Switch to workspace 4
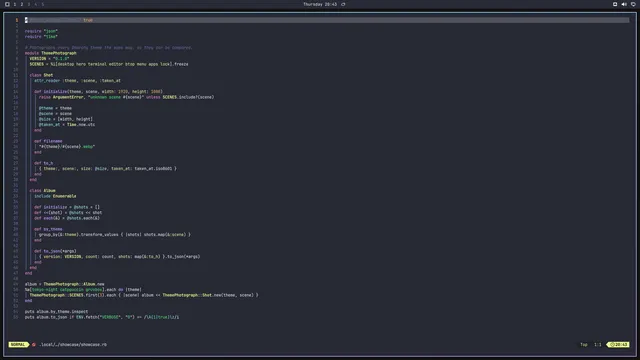 click(x=36, y=4)
